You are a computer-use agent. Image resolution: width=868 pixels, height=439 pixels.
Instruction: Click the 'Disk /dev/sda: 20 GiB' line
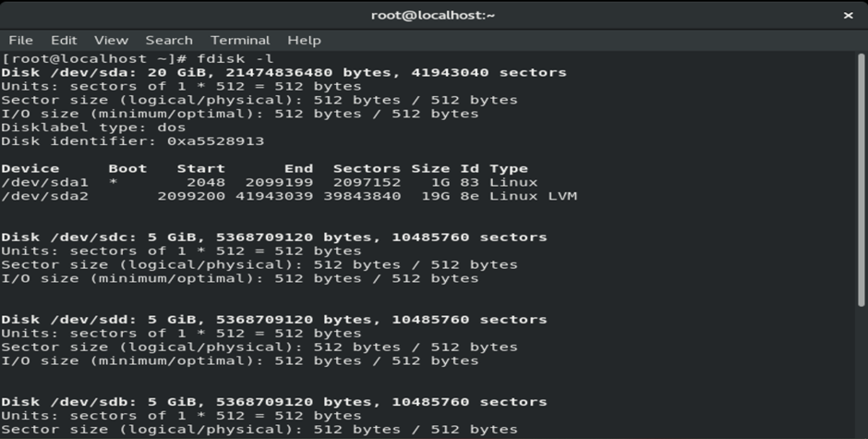pos(283,73)
